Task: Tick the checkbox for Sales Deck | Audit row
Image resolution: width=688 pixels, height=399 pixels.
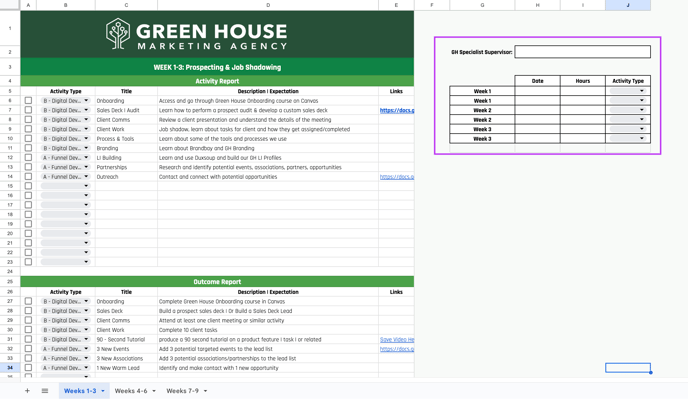Action: point(29,110)
